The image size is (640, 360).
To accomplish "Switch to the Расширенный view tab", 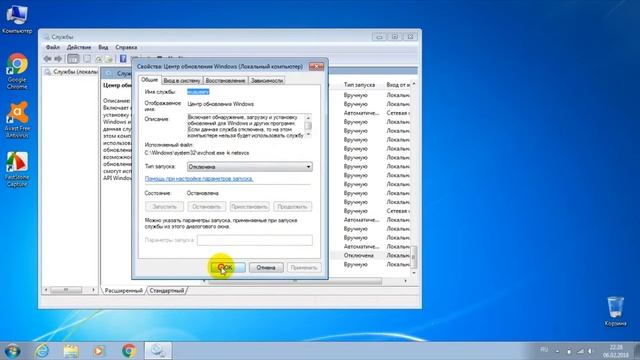I will click(x=124, y=291).
